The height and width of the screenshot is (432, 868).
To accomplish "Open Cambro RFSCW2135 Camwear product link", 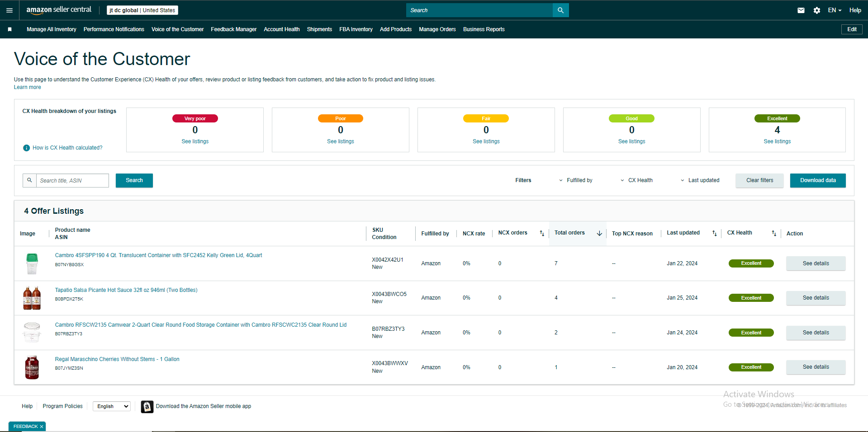I will [x=201, y=325].
